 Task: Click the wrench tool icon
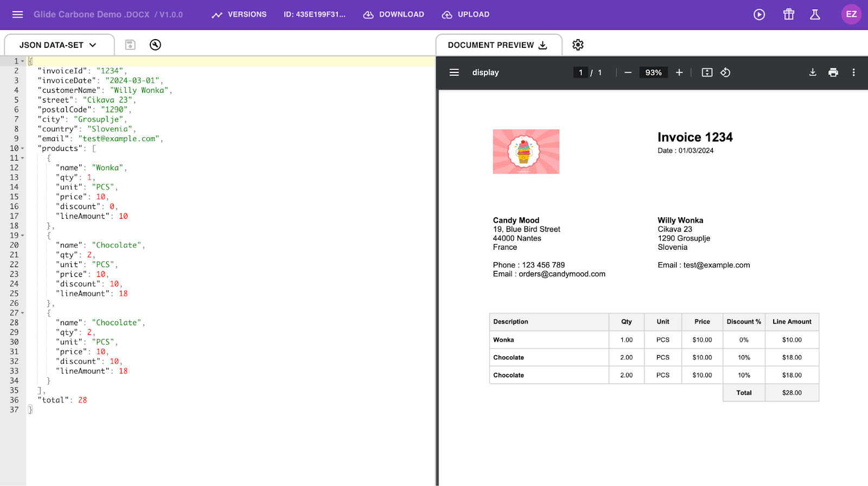pyautogui.click(x=156, y=45)
